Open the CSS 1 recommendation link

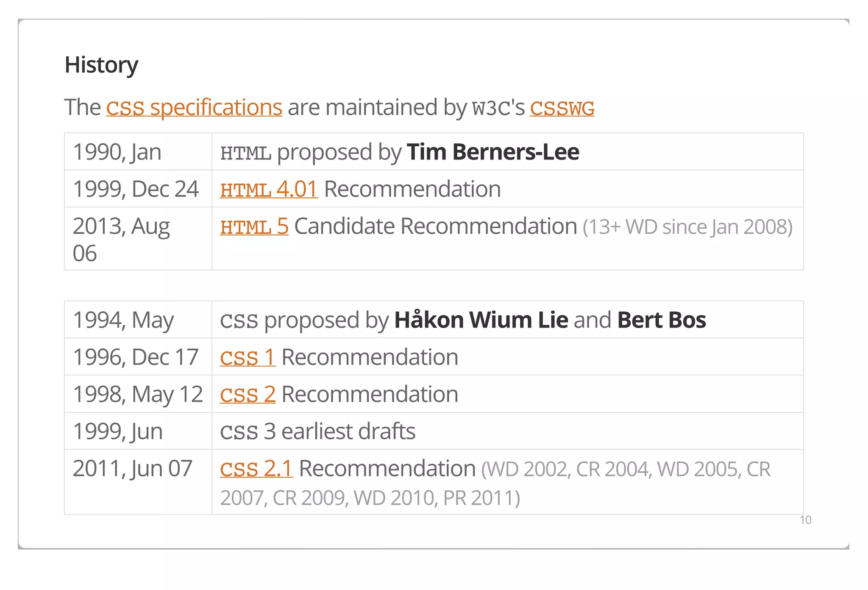[x=248, y=357]
